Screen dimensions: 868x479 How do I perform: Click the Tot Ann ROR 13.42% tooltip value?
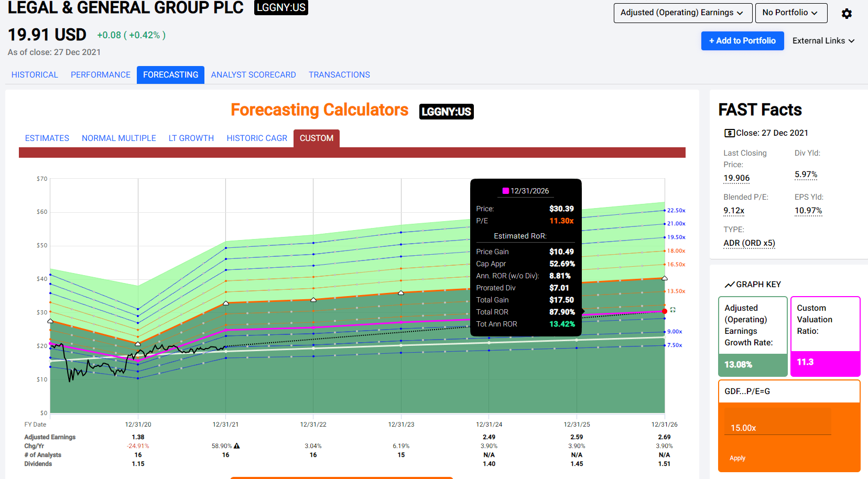coord(562,324)
